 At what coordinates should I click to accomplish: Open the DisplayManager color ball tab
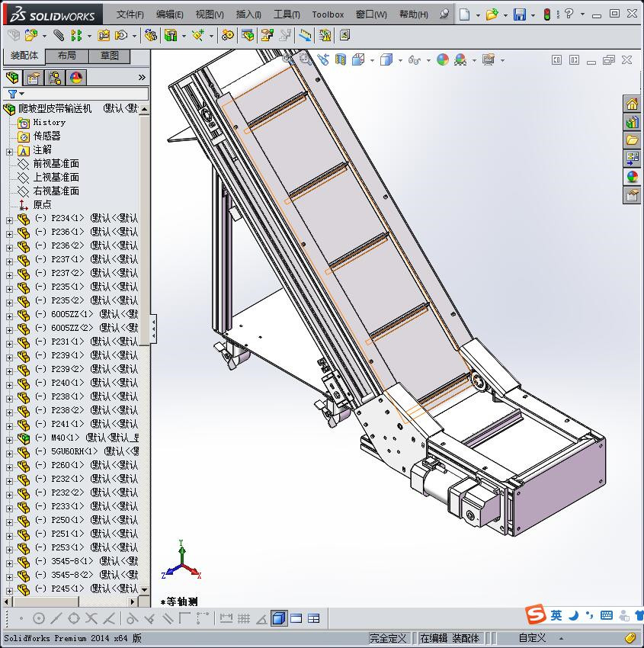tap(76, 77)
